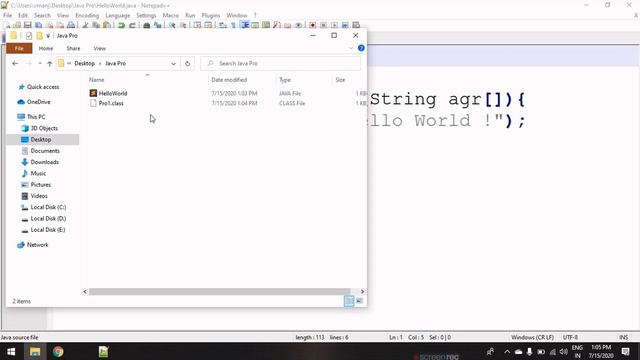This screenshot has height=360, width=640.
Task: Toggle Word Wrap icon in Notepad++ toolbar
Action: point(223,25)
